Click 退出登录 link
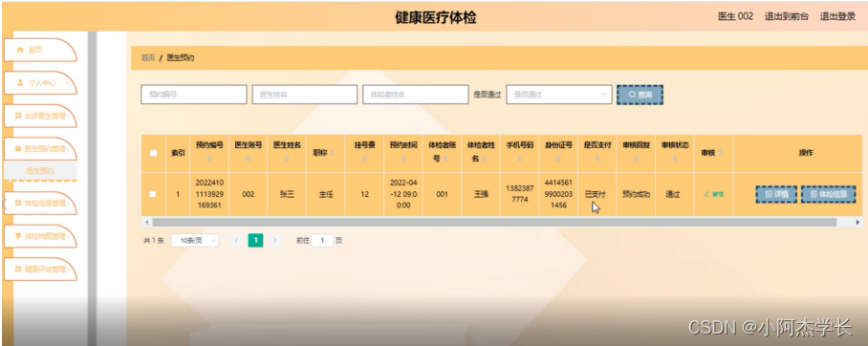Image resolution: width=868 pixels, height=346 pixels. coord(837,16)
